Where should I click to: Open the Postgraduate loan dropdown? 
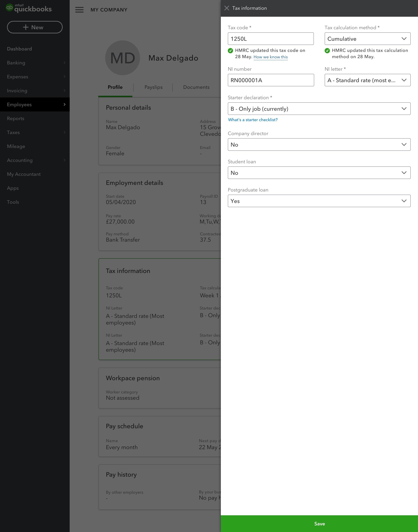click(x=319, y=201)
